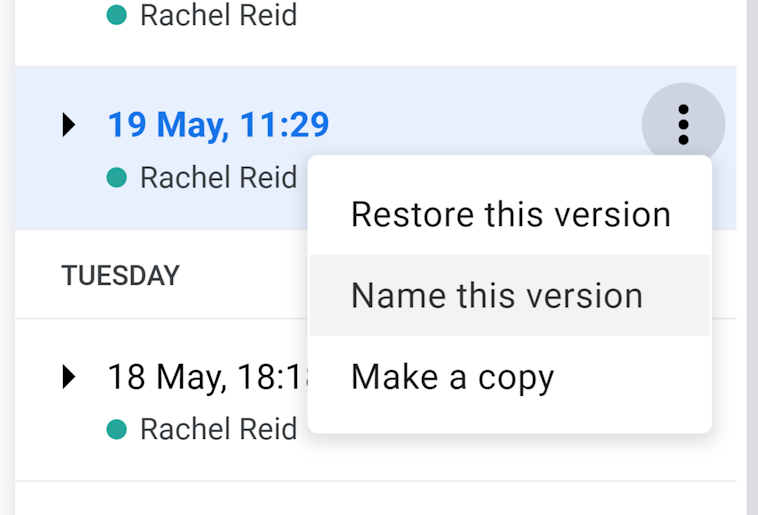
Task: Expand the 18 May version details
Action: point(68,377)
